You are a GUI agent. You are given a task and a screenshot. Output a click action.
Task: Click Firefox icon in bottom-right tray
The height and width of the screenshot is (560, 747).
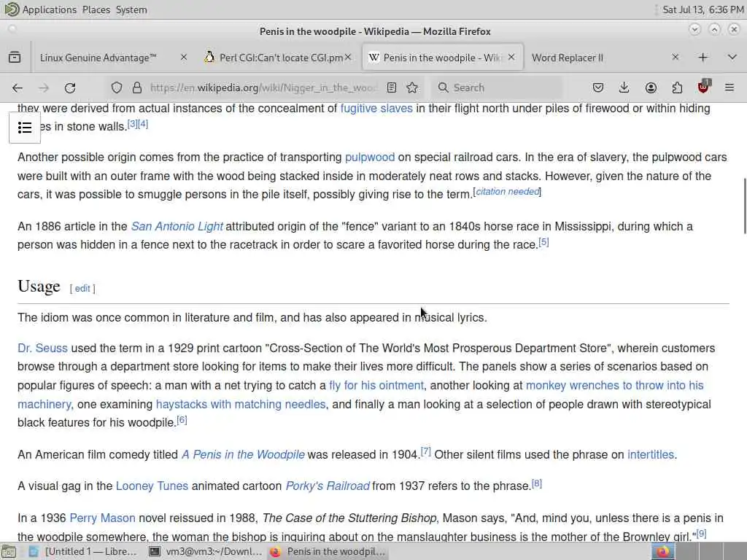point(662,551)
